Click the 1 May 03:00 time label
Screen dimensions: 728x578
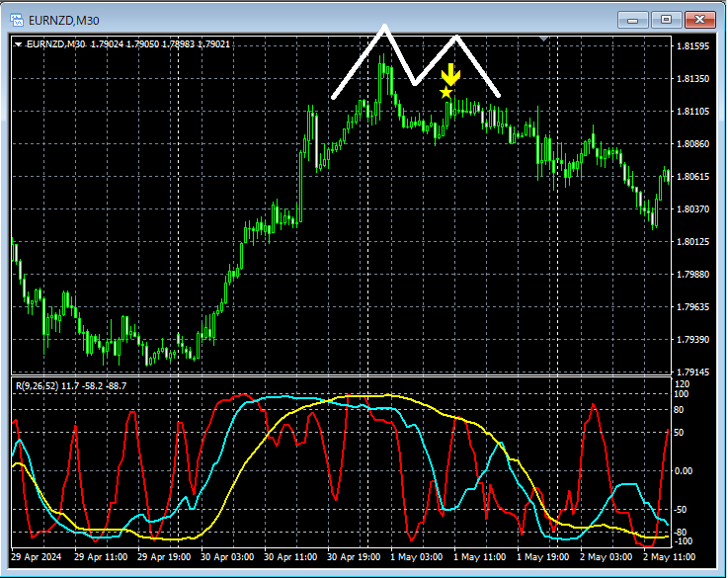(x=417, y=556)
